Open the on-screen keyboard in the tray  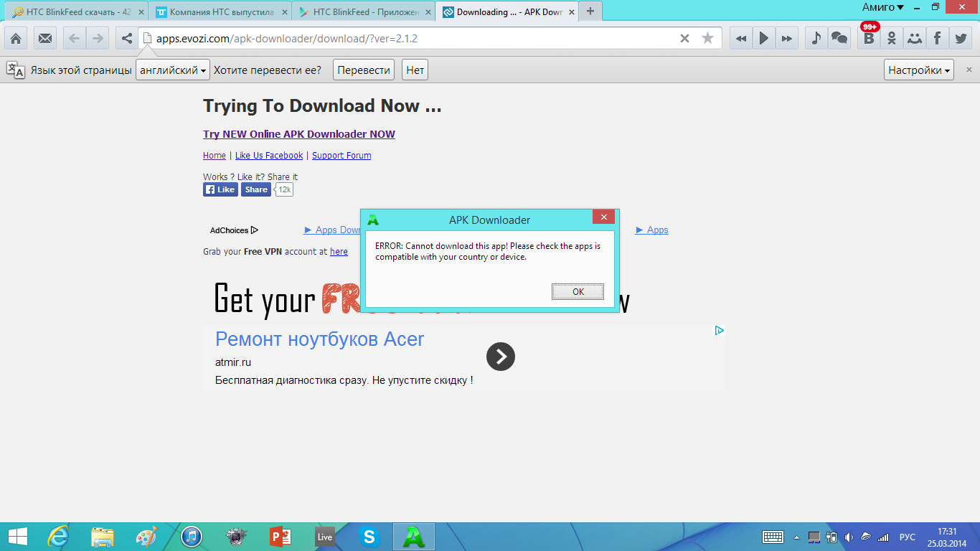pos(773,537)
